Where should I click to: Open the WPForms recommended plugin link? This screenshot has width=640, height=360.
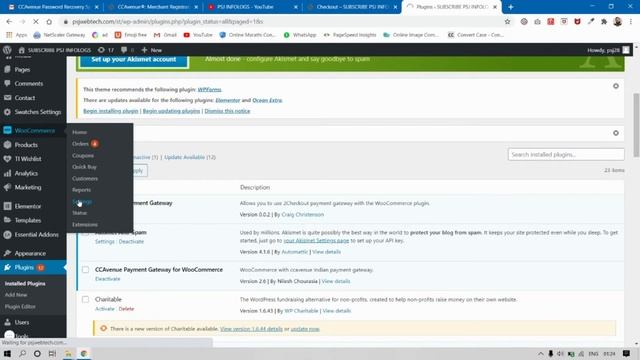[209, 89]
